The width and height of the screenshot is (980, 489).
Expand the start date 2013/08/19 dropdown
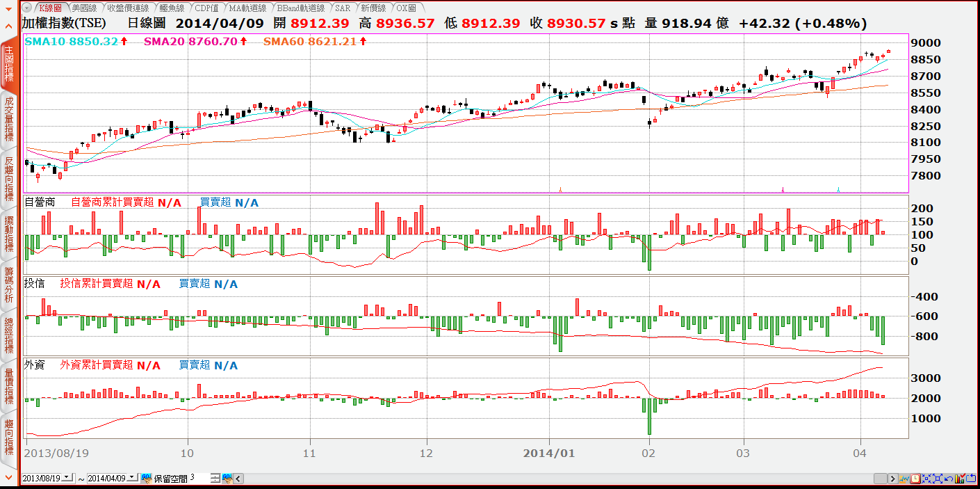point(67,478)
